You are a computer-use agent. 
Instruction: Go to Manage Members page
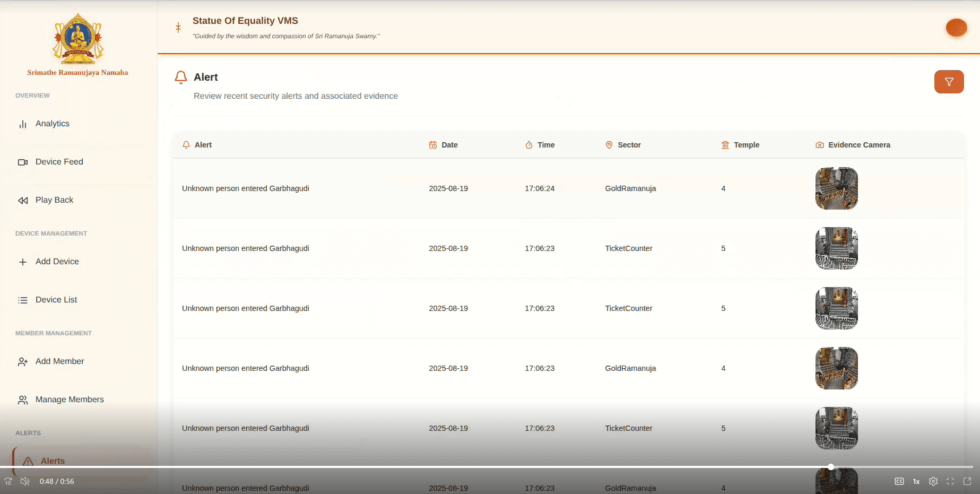point(70,400)
